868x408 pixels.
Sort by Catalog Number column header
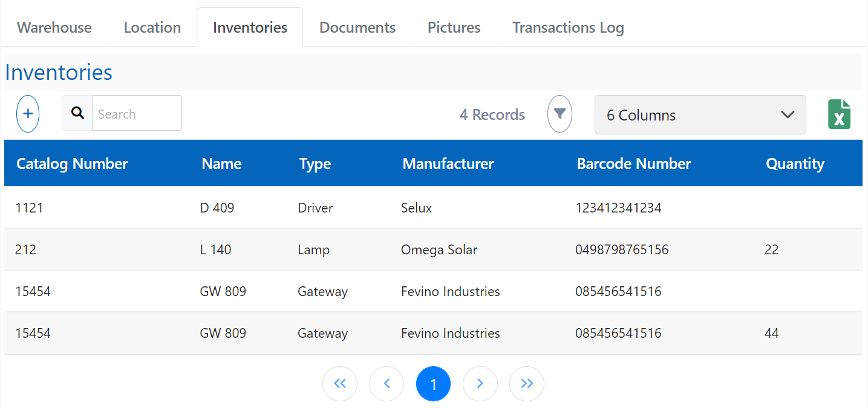(72, 164)
